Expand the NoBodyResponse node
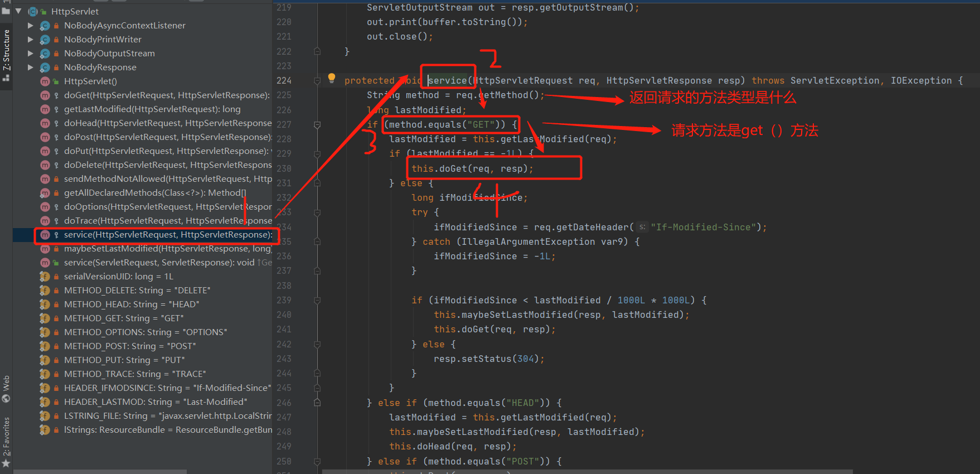This screenshot has width=980, height=474. click(31, 67)
